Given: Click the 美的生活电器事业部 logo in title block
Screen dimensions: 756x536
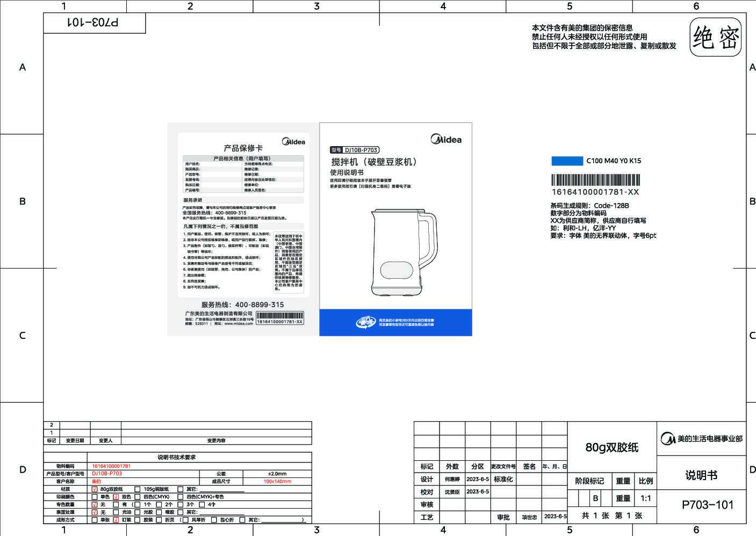Looking at the screenshot, I should (702, 439).
